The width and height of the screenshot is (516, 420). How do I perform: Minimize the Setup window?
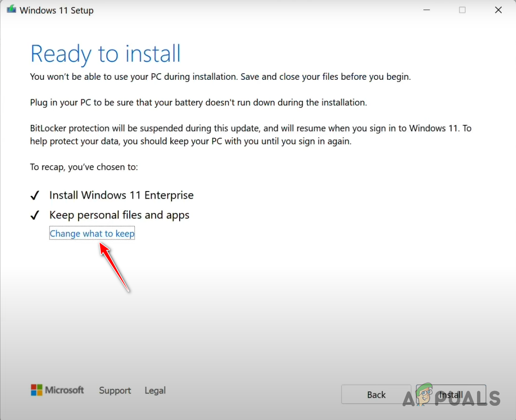427,10
